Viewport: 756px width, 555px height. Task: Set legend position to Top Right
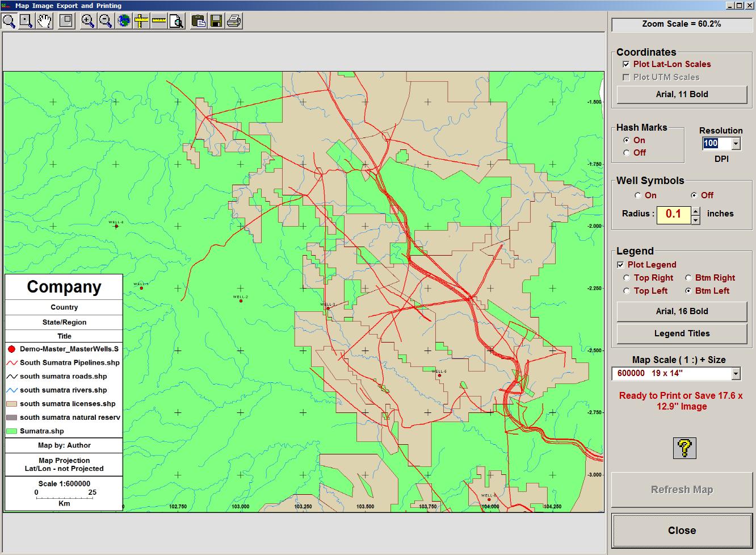pyautogui.click(x=627, y=278)
